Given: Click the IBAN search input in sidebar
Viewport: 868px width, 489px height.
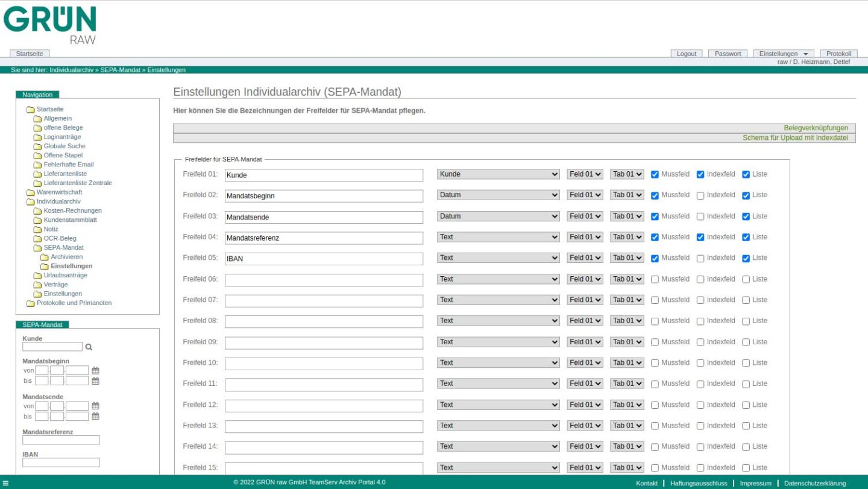Looking at the screenshot, I should pos(61,462).
